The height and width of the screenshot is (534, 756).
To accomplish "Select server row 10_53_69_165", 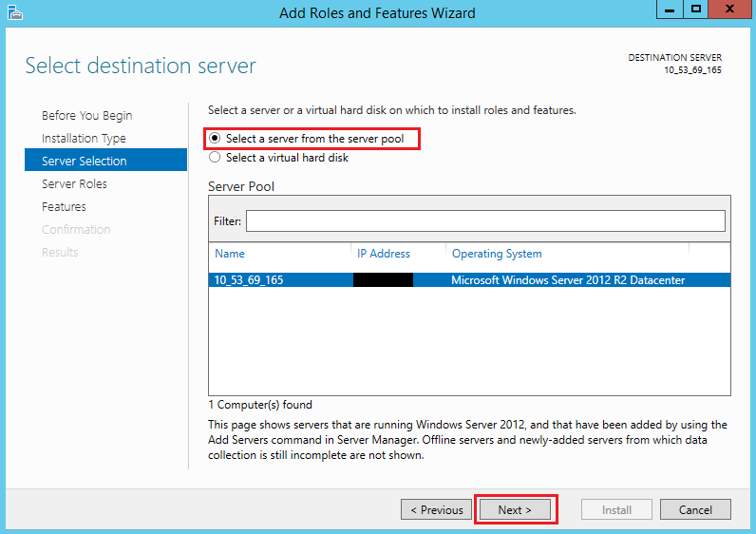I will pyautogui.click(x=469, y=279).
